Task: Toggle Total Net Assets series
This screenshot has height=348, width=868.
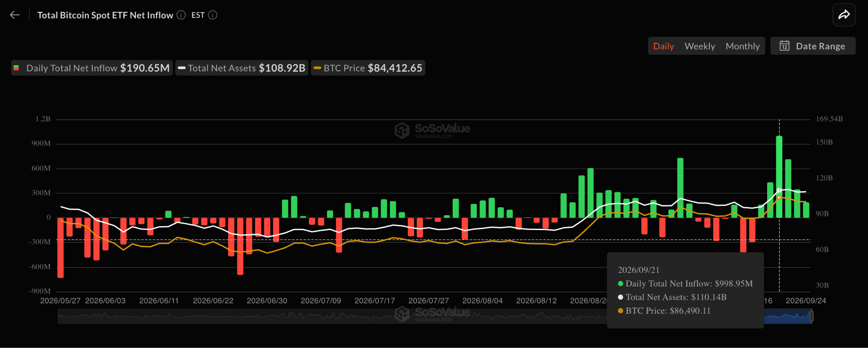Action: click(x=242, y=68)
